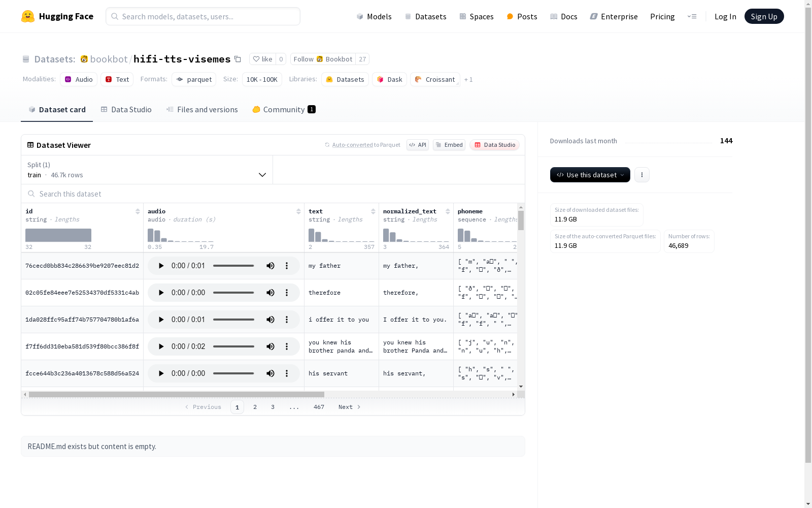Go to Models page
This screenshot has height=508, width=812.
[374, 16]
